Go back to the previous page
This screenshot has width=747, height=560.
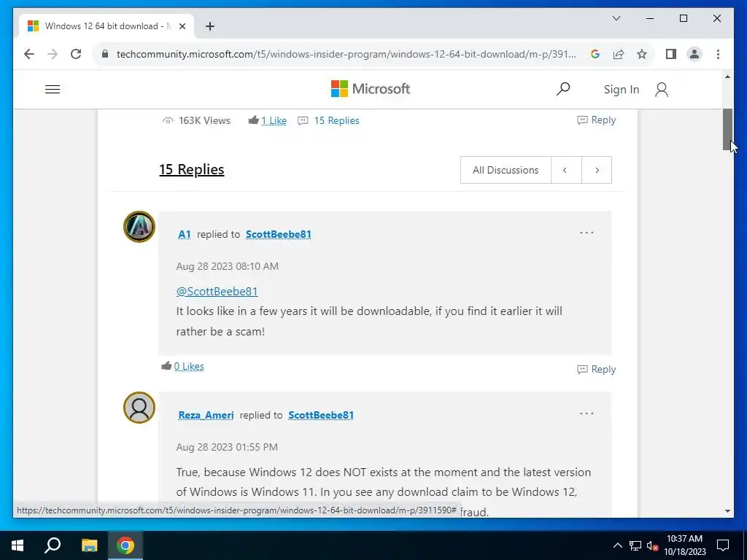(x=29, y=54)
